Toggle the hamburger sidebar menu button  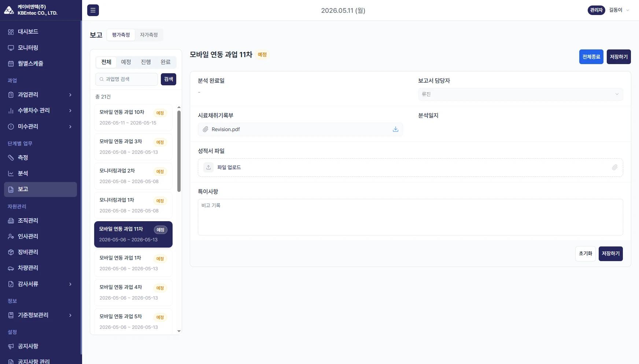point(93,10)
